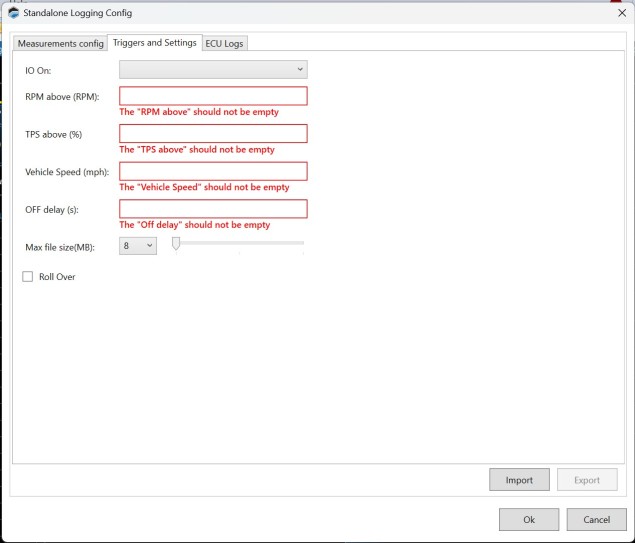Screen dimensions: 635x543
Task: Expand the IO On dropdown
Action: [213, 69]
